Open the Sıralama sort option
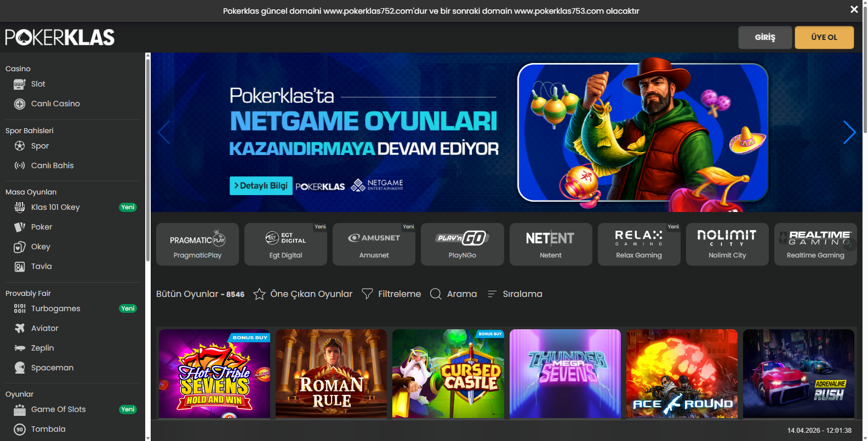 point(523,294)
